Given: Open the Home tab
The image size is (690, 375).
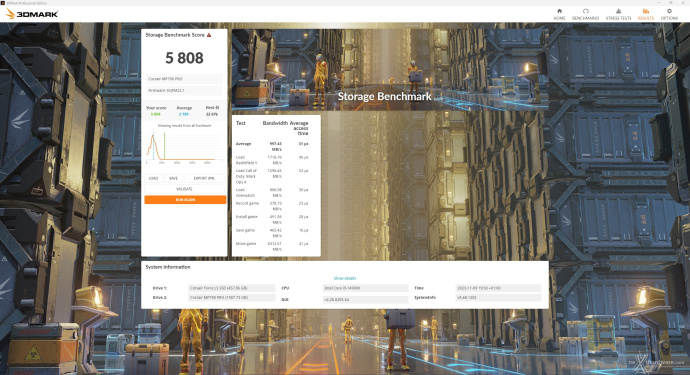Looking at the screenshot, I should point(559,14).
